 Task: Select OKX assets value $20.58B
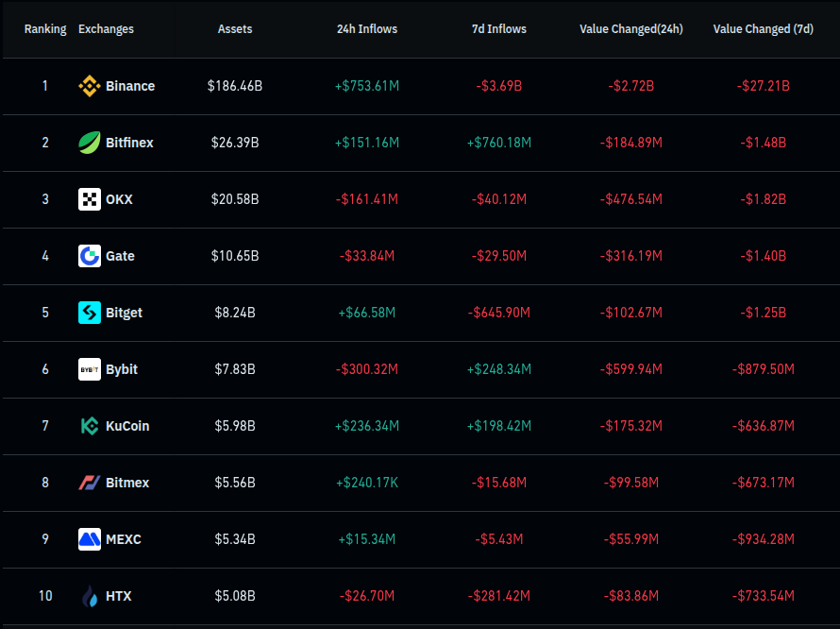point(235,199)
